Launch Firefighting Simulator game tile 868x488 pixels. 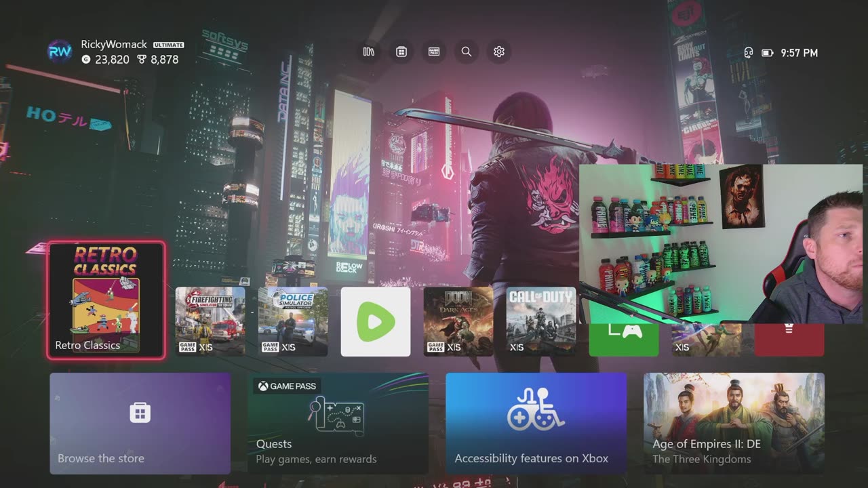[x=210, y=321]
